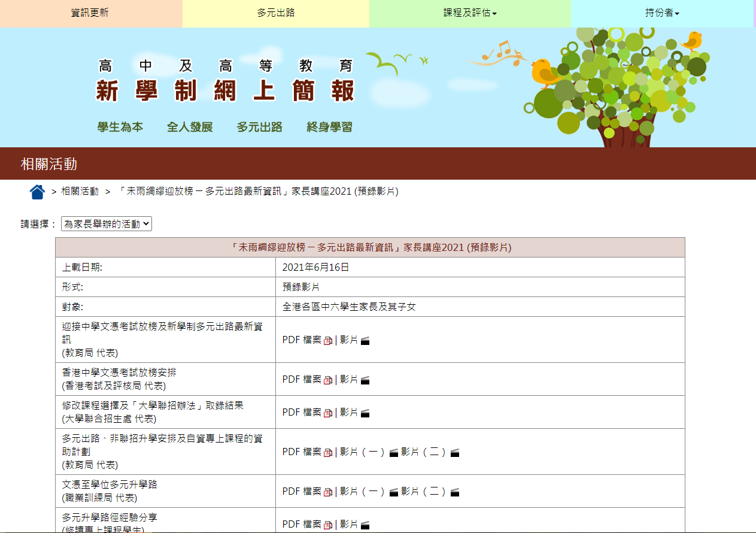Open the 資訊更新 menu tab
Image resolution: width=756 pixels, height=533 pixels.
point(90,13)
